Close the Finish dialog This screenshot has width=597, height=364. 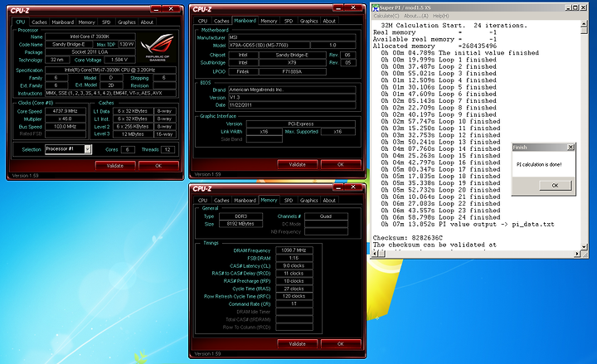[x=570, y=148]
